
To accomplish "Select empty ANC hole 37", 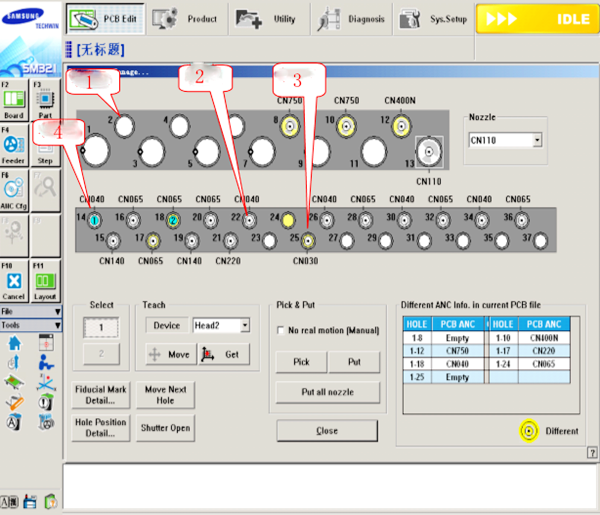I will (540, 241).
